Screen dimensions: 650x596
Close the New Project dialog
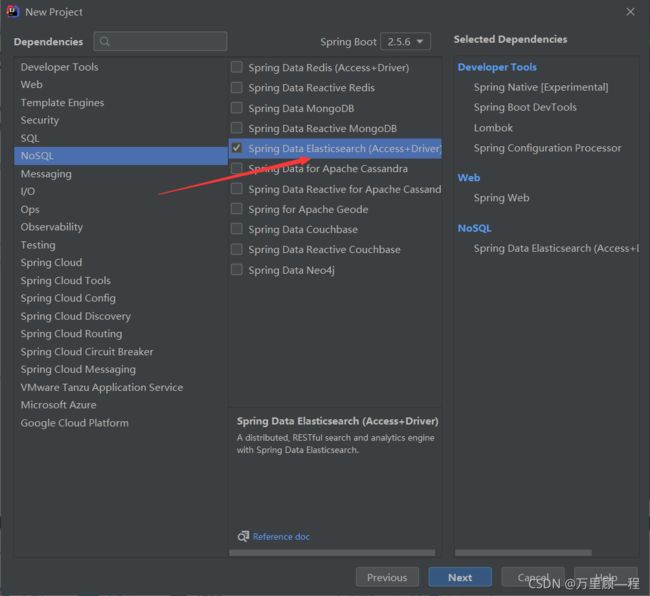(x=630, y=12)
